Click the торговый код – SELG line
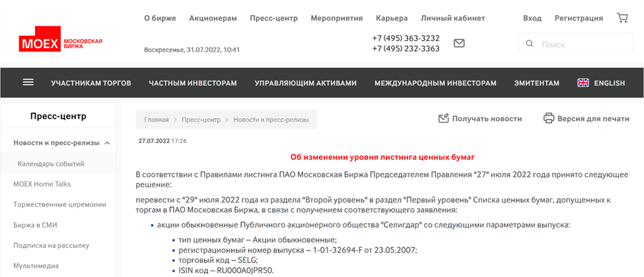This screenshot has height=277, width=644. [x=218, y=261]
